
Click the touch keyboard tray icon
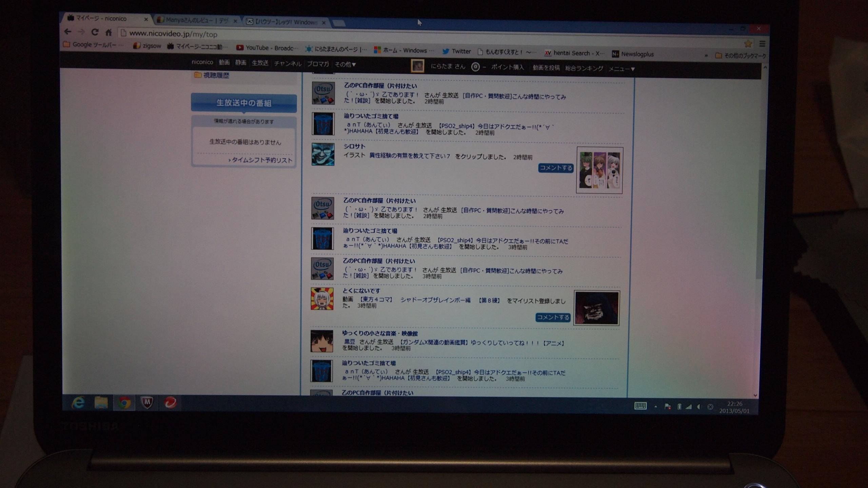[x=640, y=406]
